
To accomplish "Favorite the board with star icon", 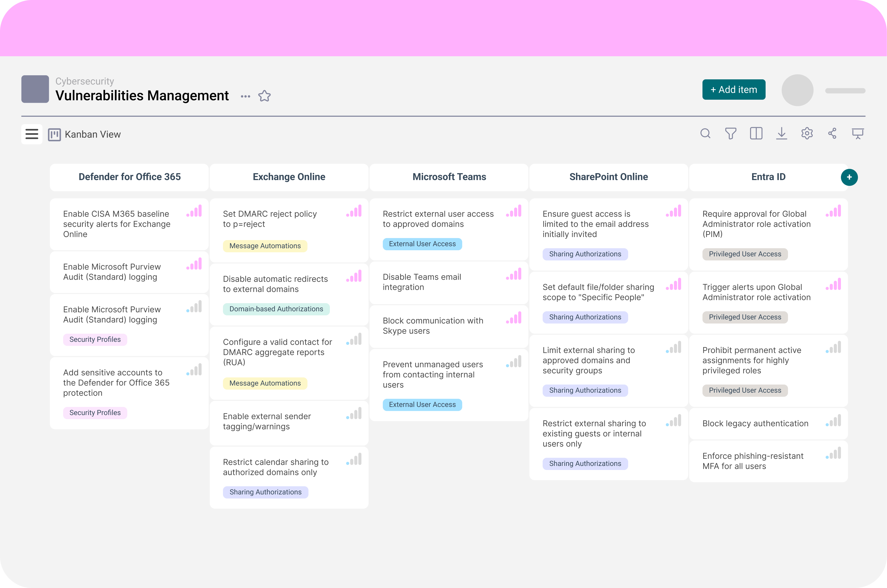I will 264,96.
